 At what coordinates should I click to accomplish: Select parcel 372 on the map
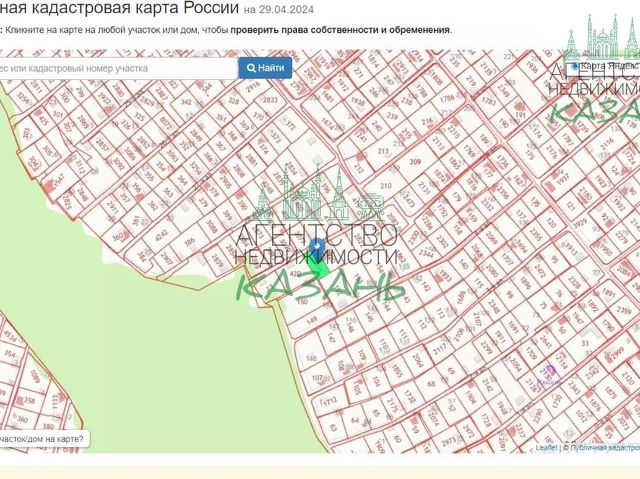coord(290,123)
